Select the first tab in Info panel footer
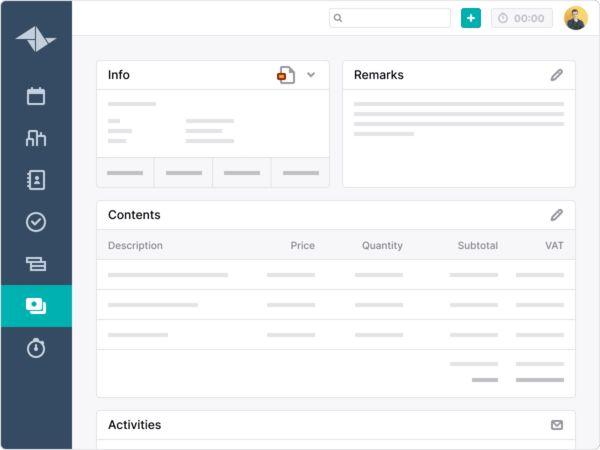This screenshot has width=600, height=450. pyautogui.click(x=125, y=173)
